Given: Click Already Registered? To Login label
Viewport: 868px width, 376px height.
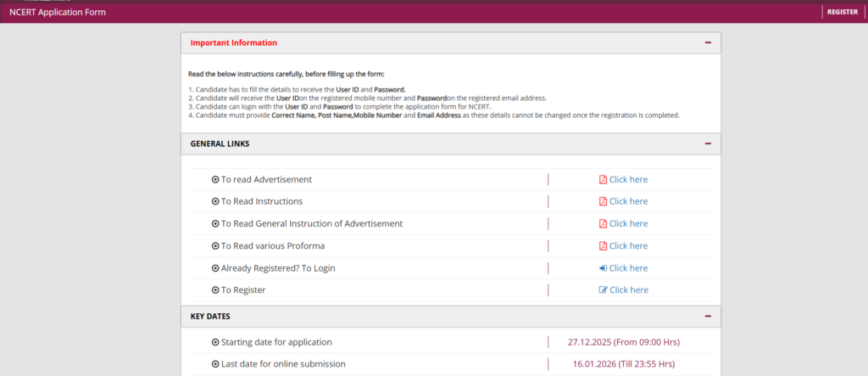Looking at the screenshot, I should pyautogui.click(x=278, y=268).
